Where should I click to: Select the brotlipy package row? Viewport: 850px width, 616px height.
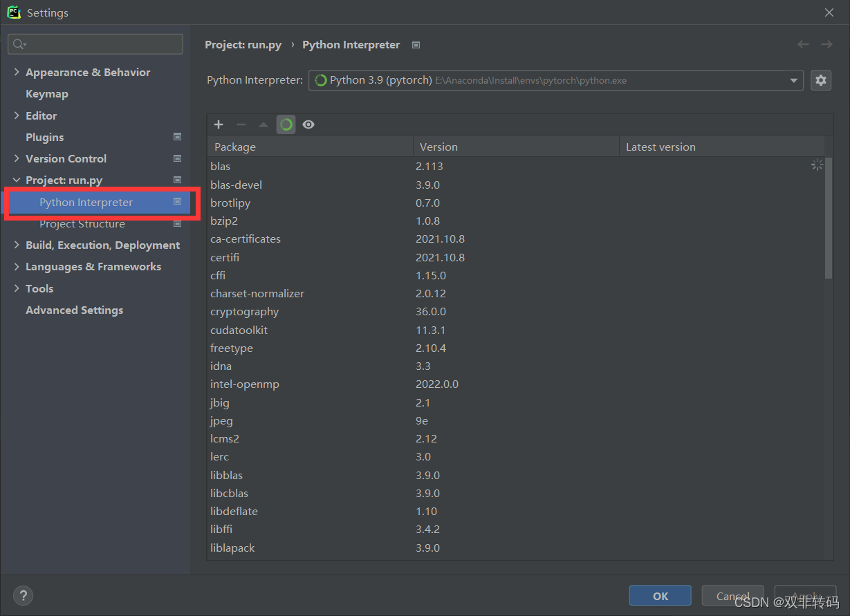click(x=516, y=203)
